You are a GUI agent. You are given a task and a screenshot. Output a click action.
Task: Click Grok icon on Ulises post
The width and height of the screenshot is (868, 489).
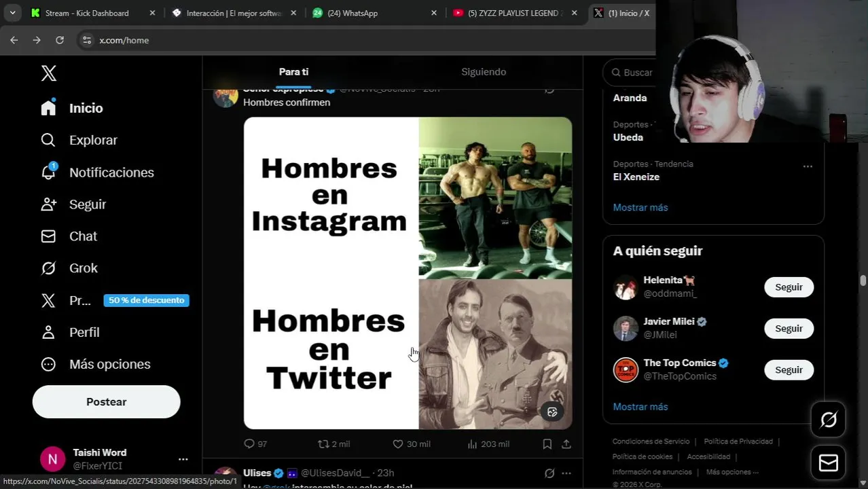point(549,473)
